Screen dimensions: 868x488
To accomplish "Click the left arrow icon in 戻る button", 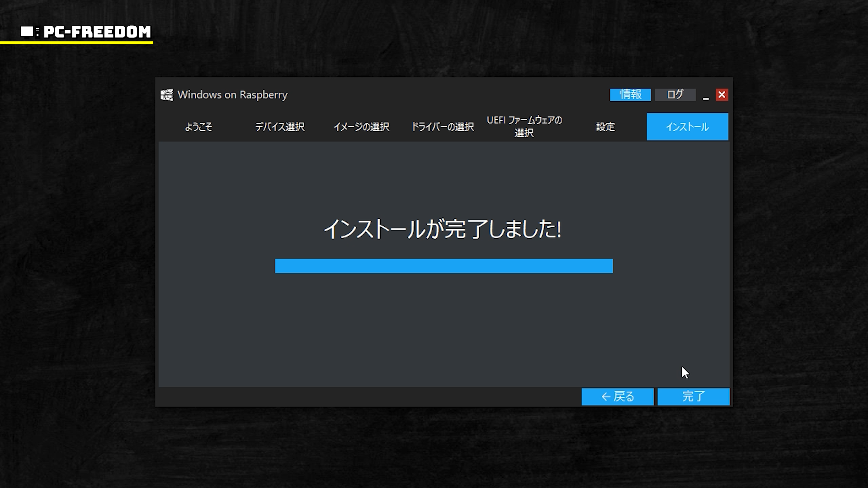I will pos(606,397).
